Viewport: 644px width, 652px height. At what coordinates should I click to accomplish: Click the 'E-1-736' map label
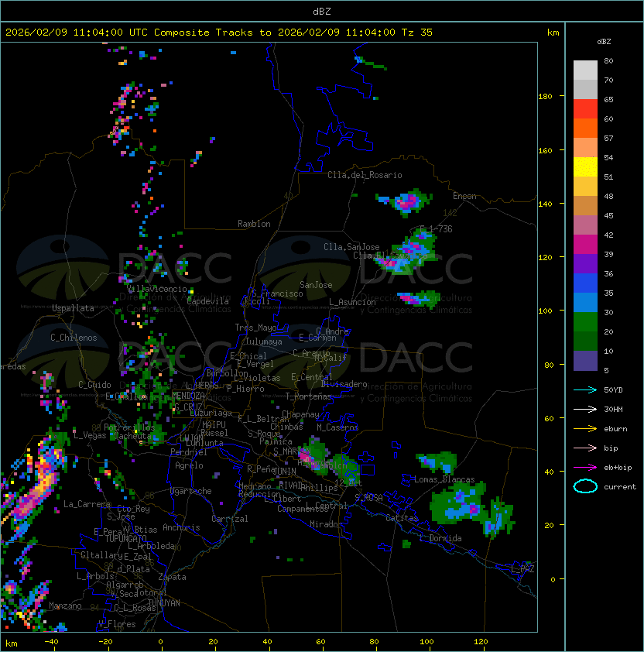pyautogui.click(x=436, y=229)
